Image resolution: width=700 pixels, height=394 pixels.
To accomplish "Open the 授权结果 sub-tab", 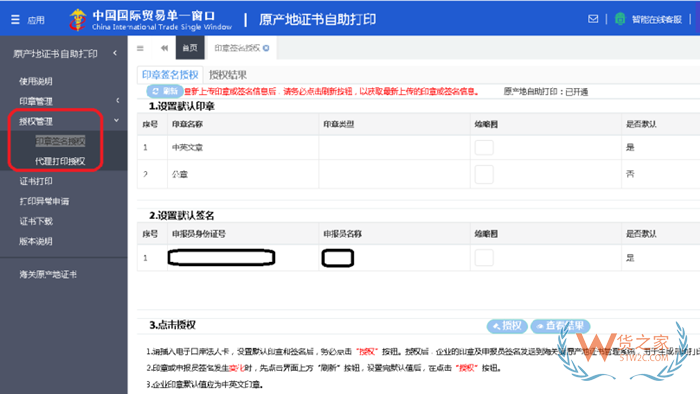I will point(228,75).
